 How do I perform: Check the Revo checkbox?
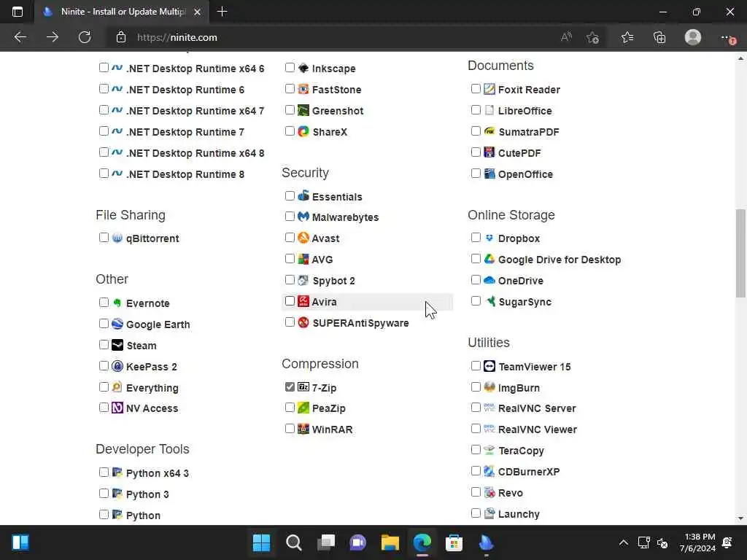pyautogui.click(x=476, y=492)
